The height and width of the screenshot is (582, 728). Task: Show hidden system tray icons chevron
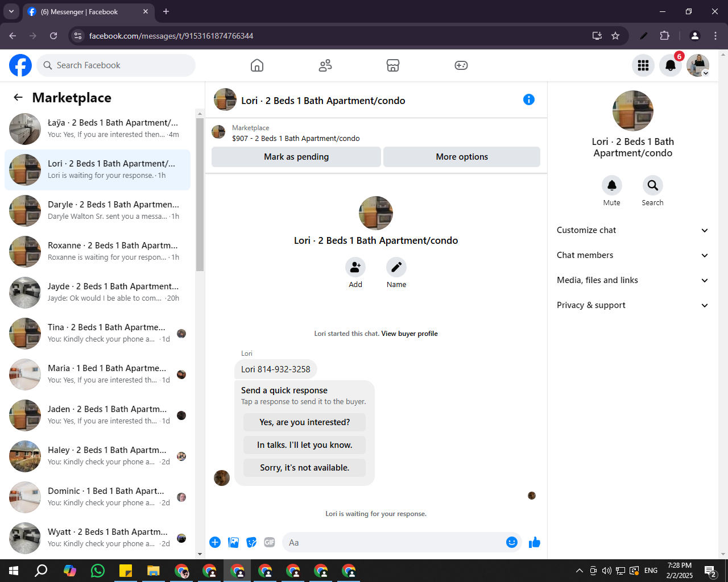coord(579,571)
